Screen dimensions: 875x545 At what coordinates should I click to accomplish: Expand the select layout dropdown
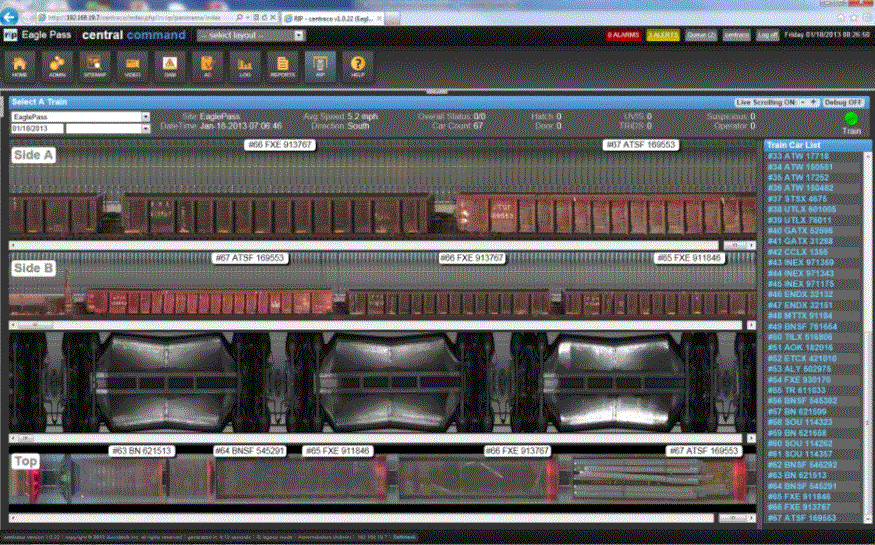252,35
